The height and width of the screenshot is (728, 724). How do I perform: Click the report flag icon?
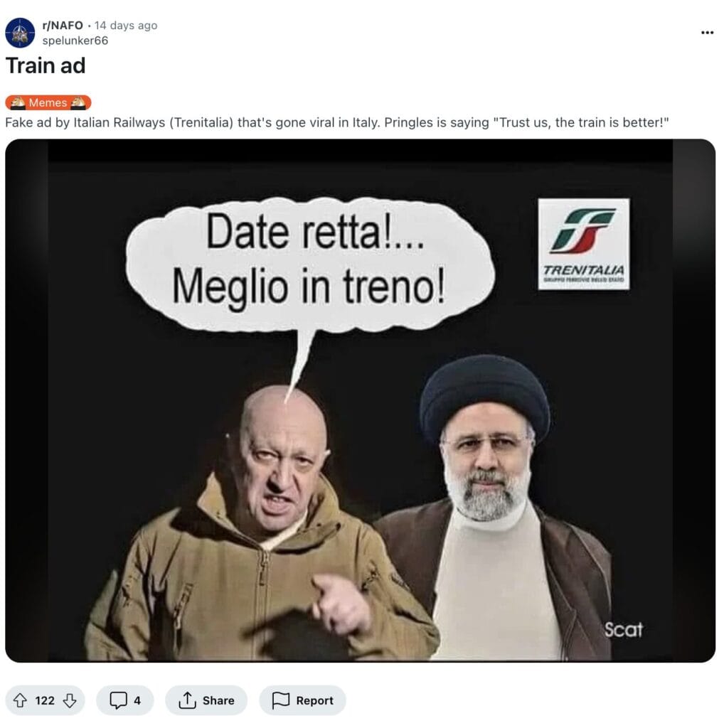[x=280, y=700]
